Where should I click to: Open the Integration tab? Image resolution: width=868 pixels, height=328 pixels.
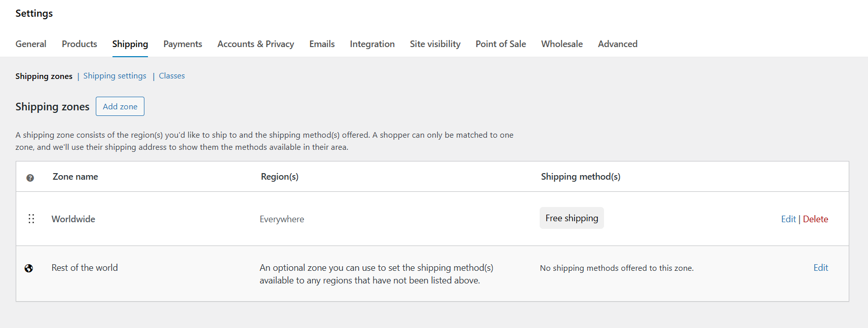pos(372,44)
